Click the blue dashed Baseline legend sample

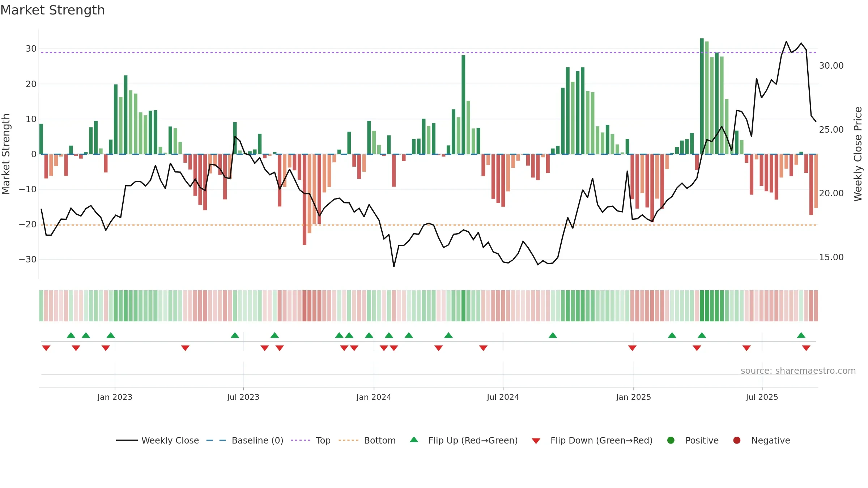(x=216, y=440)
